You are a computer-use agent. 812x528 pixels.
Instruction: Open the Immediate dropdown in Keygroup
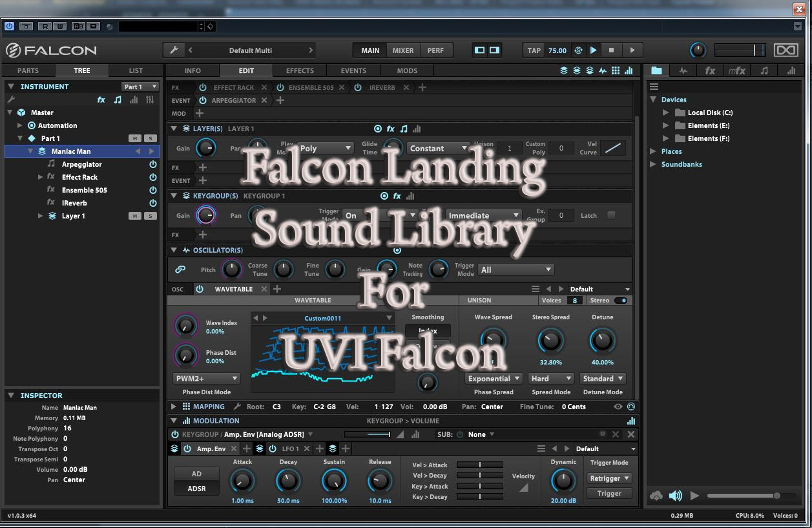tap(483, 215)
